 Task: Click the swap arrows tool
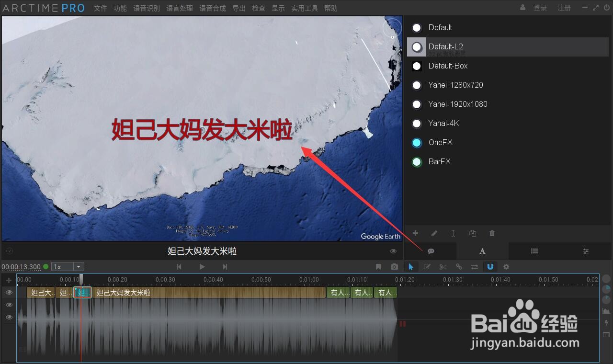pyautogui.click(x=474, y=267)
